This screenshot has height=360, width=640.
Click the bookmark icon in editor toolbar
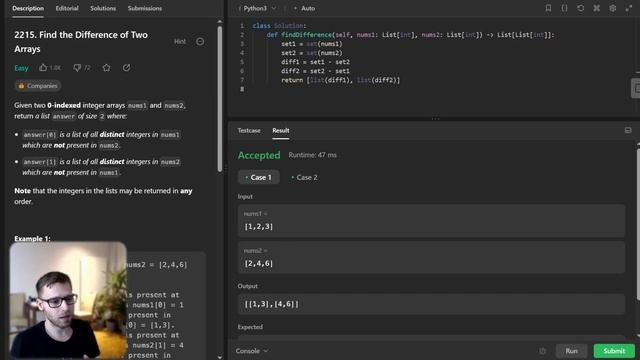[548, 8]
